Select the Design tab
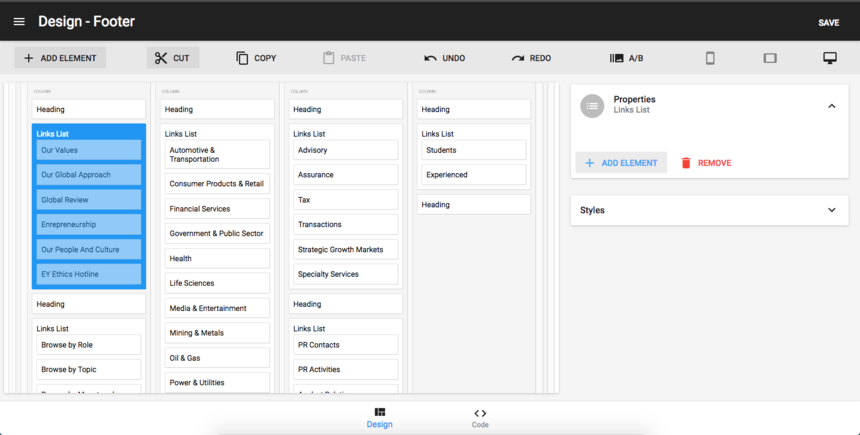Image resolution: width=860 pixels, height=435 pixels. tap(380, 417)
